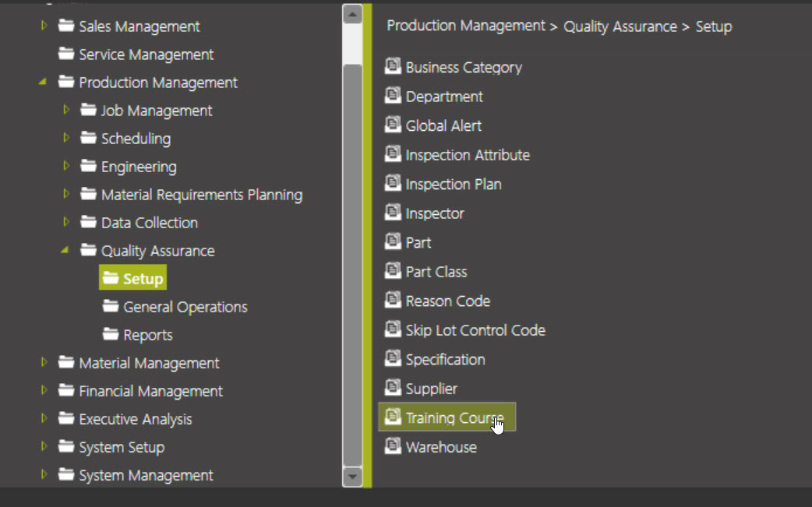This screenshot has width=812, height=507.
Task: Click the Reports folder icon
Action: pos(111,335)
